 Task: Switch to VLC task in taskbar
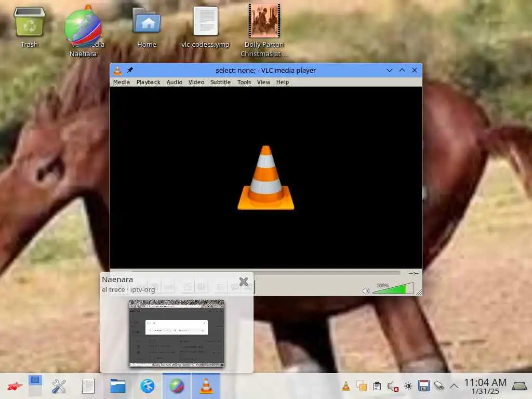tap(206, 386)
